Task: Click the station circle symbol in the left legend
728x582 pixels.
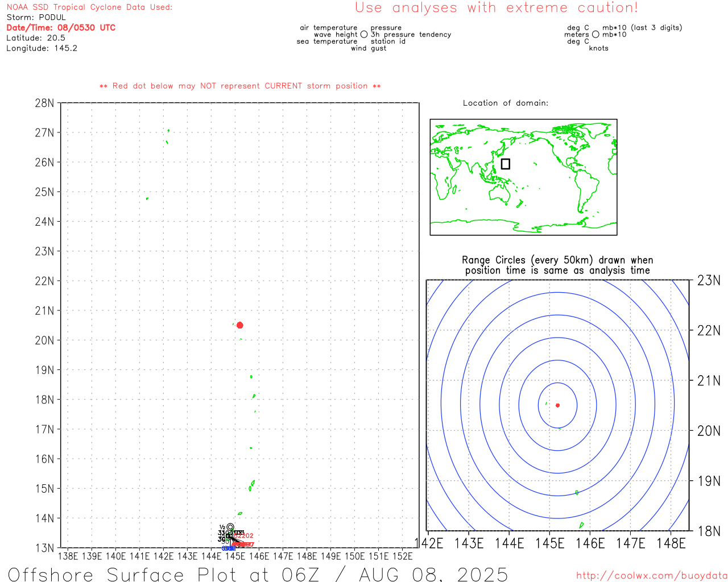Action: coord(364,35)
